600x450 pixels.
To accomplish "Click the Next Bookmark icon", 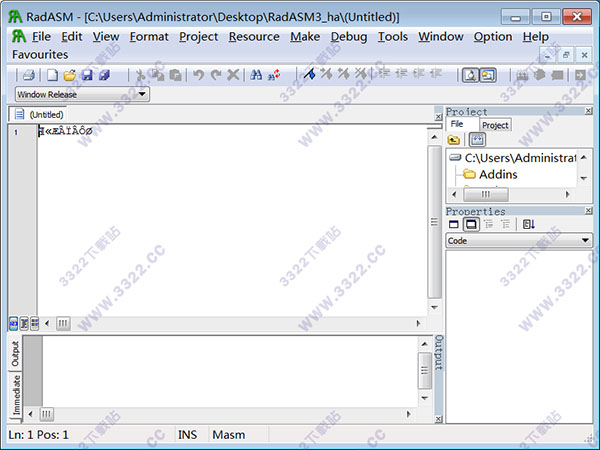I will [326, 74].
